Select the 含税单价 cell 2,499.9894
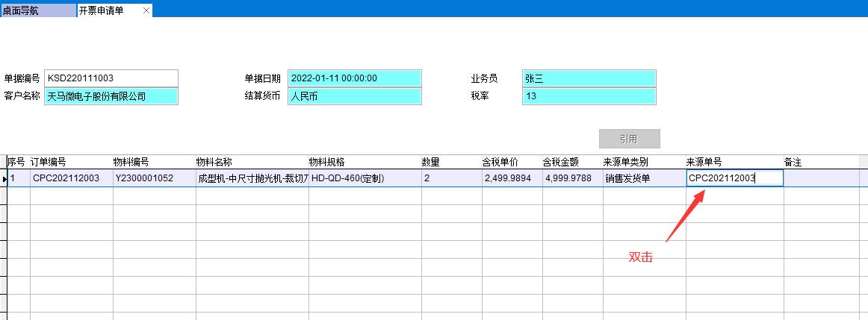This screenshot has height=320, width=868. pos(512,178)
